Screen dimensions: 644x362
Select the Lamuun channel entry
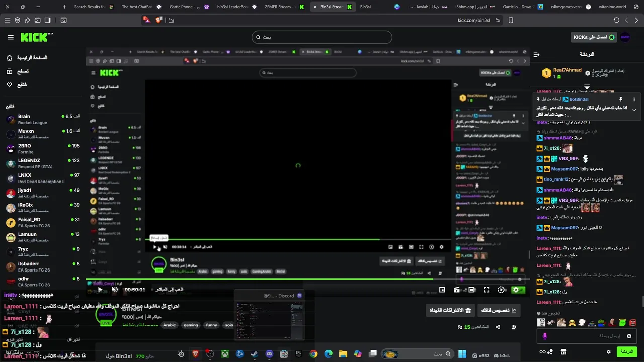click(x=43, y=237)
